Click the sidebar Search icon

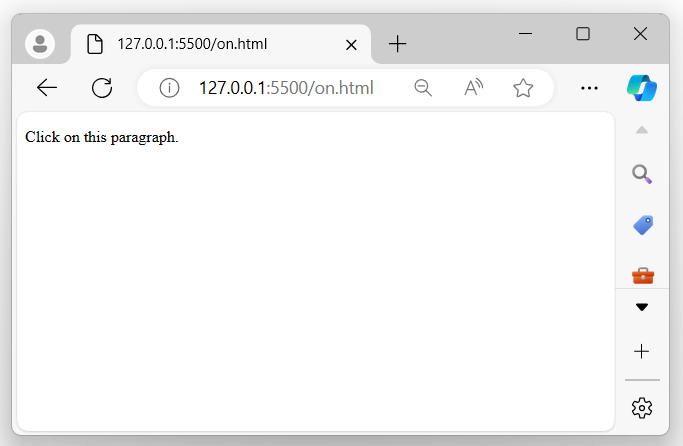642,175
